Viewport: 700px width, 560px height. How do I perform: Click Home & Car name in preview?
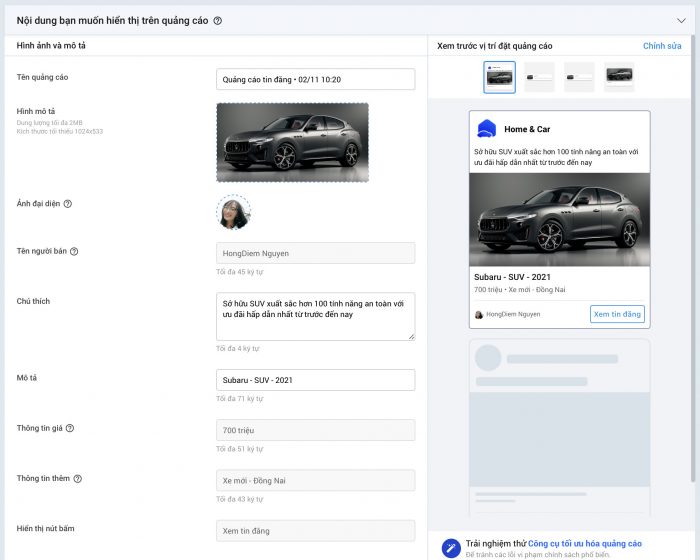click(527, 130)
